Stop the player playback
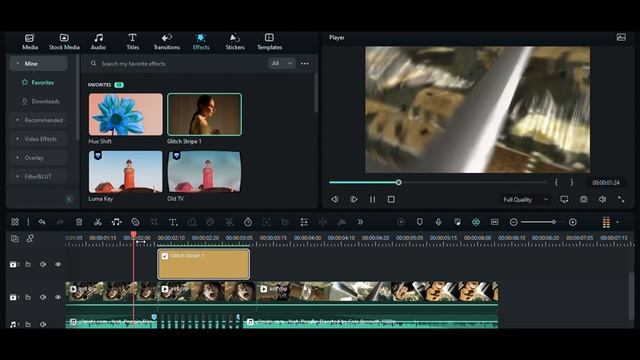The width and height of the screenshot is (640, 360). (x=391, y=199)
